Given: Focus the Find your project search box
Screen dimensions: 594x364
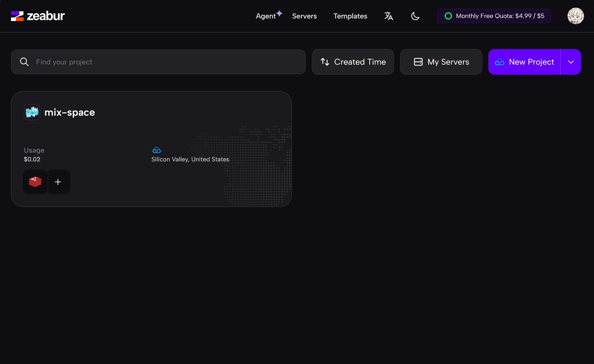Looking at the screenshot, I should (158, 62).
